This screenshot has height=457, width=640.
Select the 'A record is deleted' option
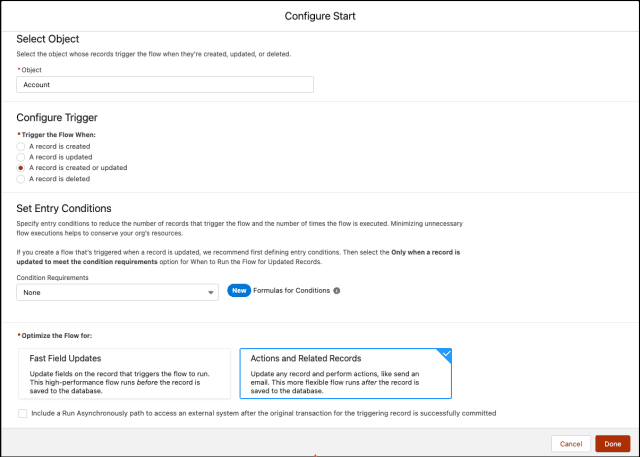tap(20, 179)
